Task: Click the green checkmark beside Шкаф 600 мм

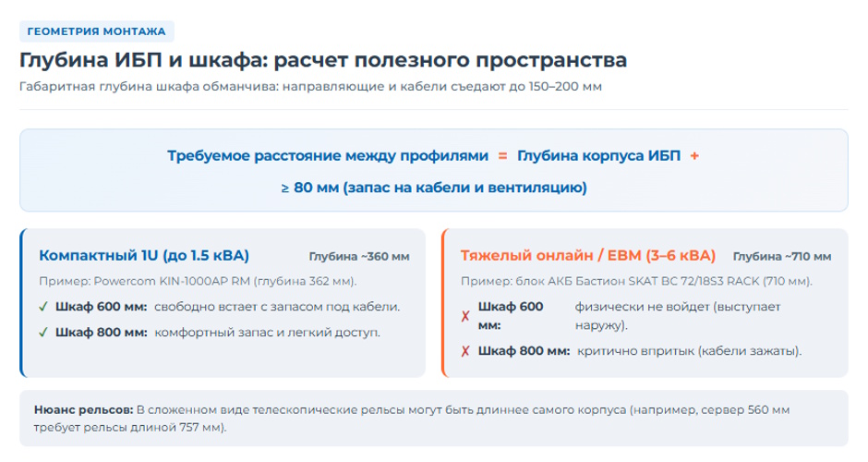Action: tap(43, 307)
